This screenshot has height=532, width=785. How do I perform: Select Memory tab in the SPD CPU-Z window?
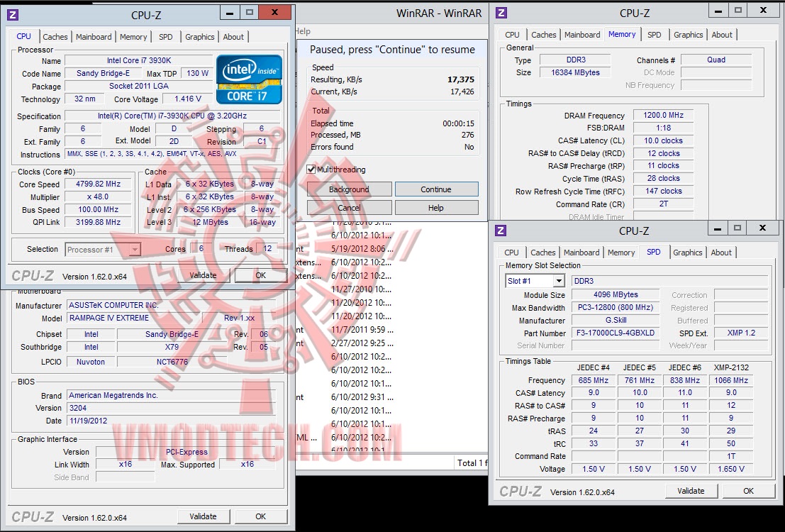621,253
